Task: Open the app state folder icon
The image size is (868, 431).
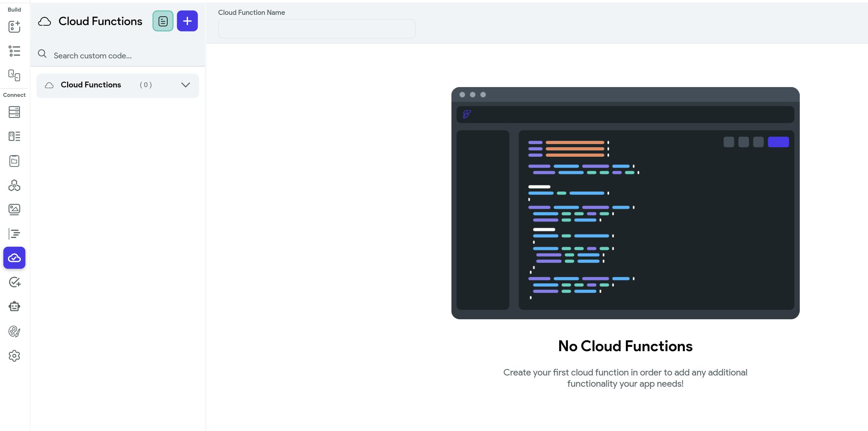Action: coord(14,161)
